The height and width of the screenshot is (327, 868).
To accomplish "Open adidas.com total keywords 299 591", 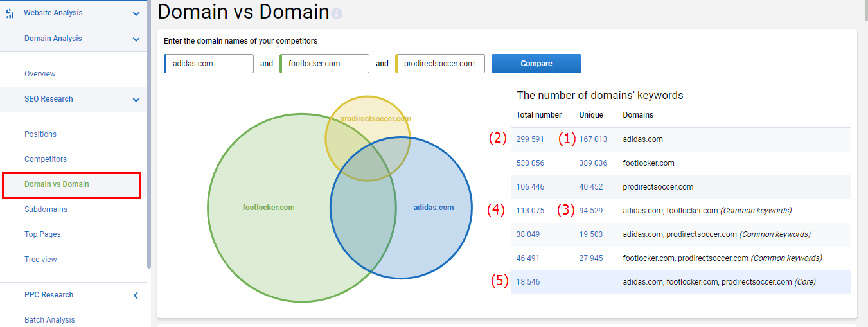I will click(x=530, y=139).
